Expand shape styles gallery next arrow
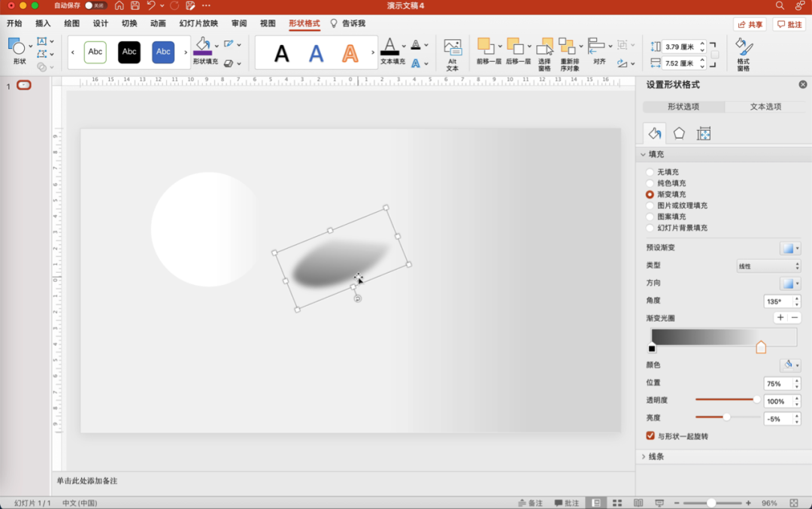The width and height of the screenshot is (812, 509). tap(186, 53)
